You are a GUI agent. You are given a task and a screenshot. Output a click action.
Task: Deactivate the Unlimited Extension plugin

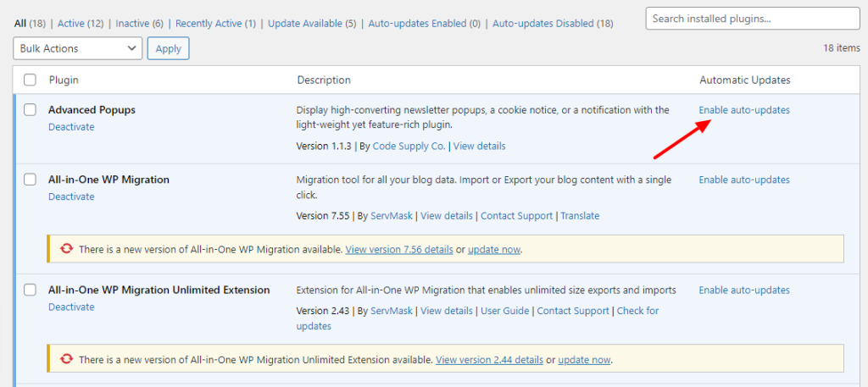tap(71, 307)
